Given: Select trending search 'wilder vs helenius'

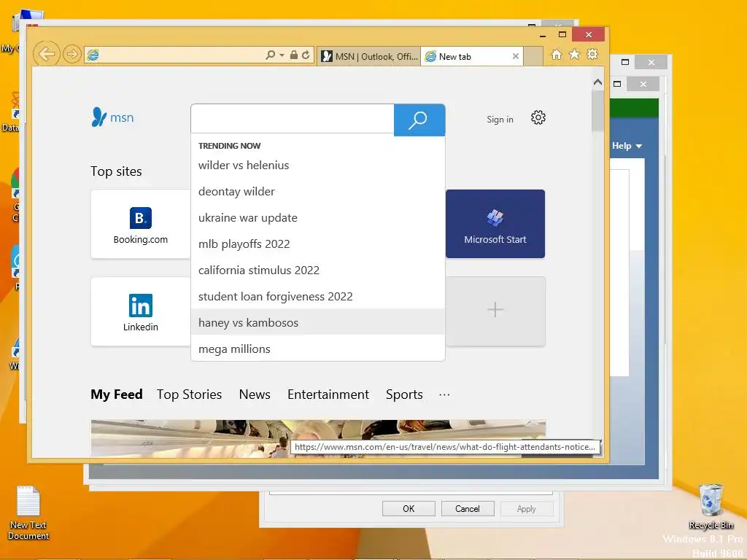Looking at the screenshot, I should coord(318,166).
